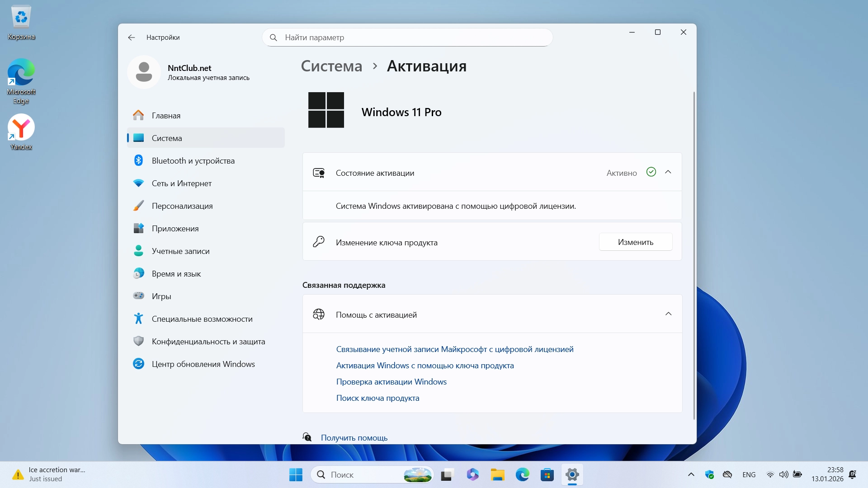Click the back arrow in Settings
The width and height of the screenshot is (868, 488).
pos(132,38)
